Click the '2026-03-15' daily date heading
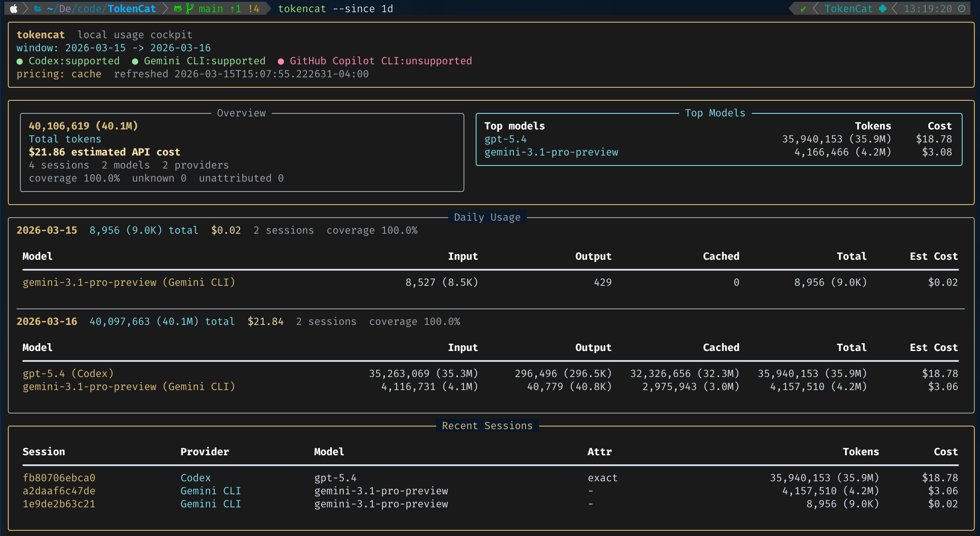 (47, 230)
